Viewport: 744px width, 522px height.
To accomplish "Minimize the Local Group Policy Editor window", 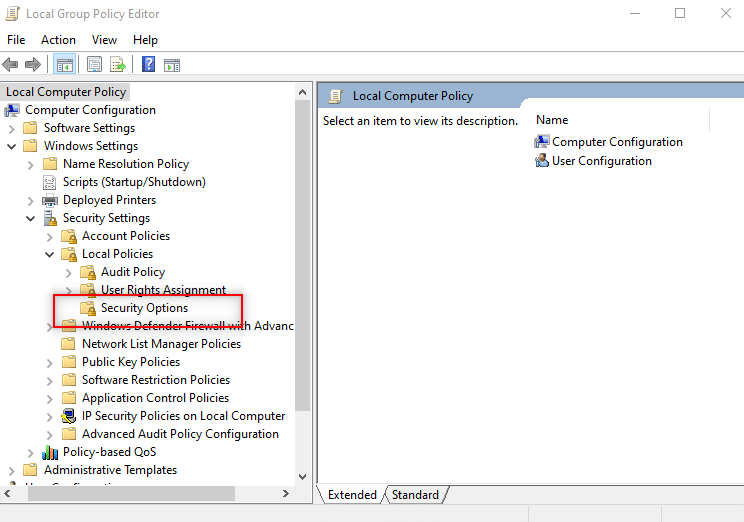I will coord(635,13).
